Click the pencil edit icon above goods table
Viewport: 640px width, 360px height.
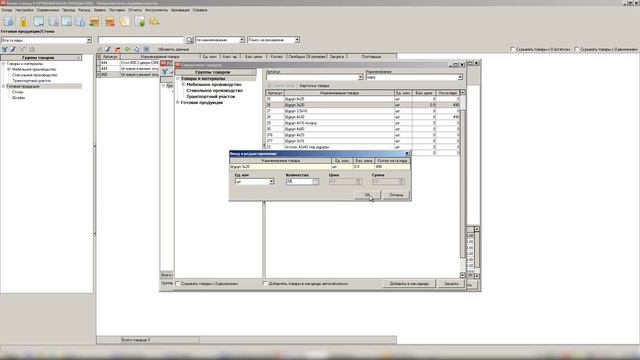pyautogui.click(x=108, y=49)
